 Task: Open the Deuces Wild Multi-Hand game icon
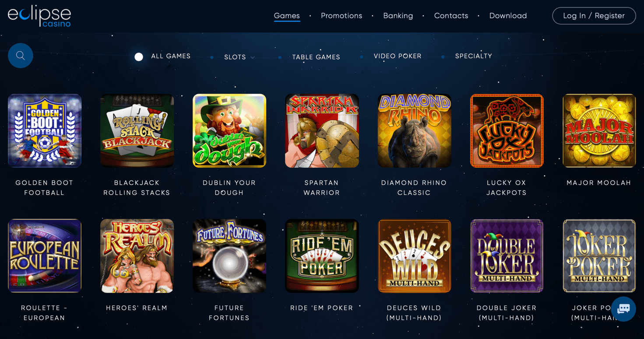click(x=414, y=256)
